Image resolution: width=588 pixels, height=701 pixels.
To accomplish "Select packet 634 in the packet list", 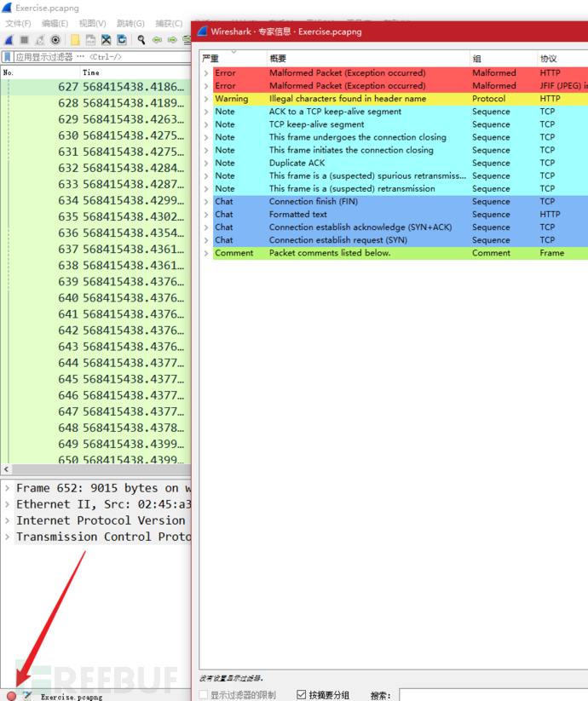I will (x=95, y=200).
